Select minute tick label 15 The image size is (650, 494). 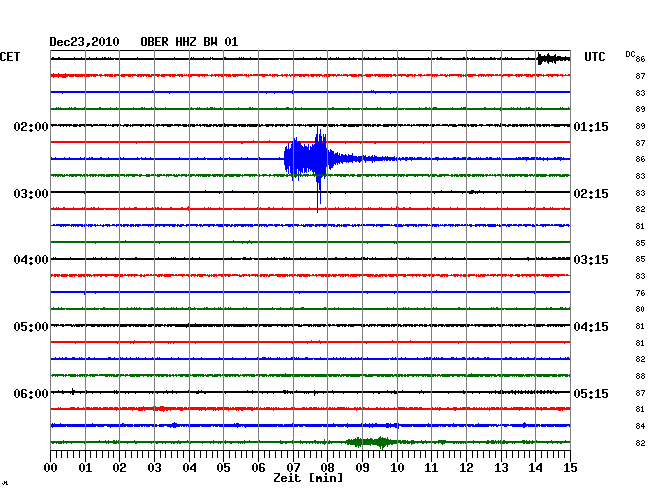(570, 468)
